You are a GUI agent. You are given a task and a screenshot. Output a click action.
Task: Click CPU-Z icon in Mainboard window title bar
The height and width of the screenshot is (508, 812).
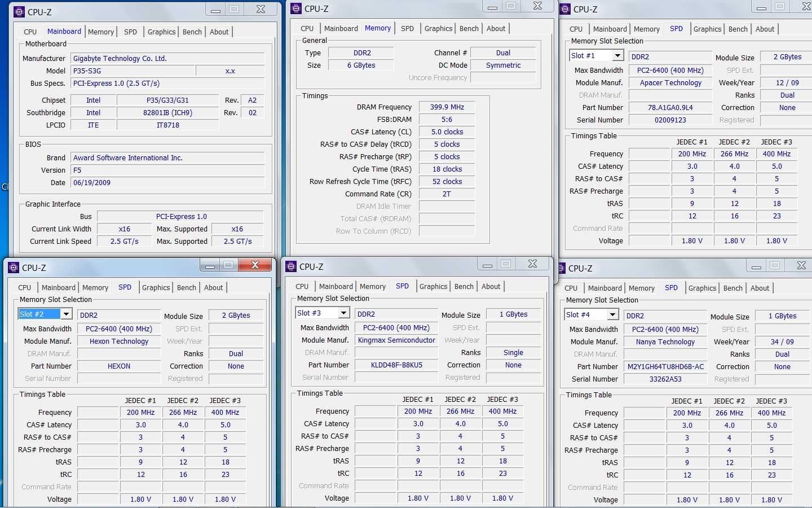(x=19, y=12)
